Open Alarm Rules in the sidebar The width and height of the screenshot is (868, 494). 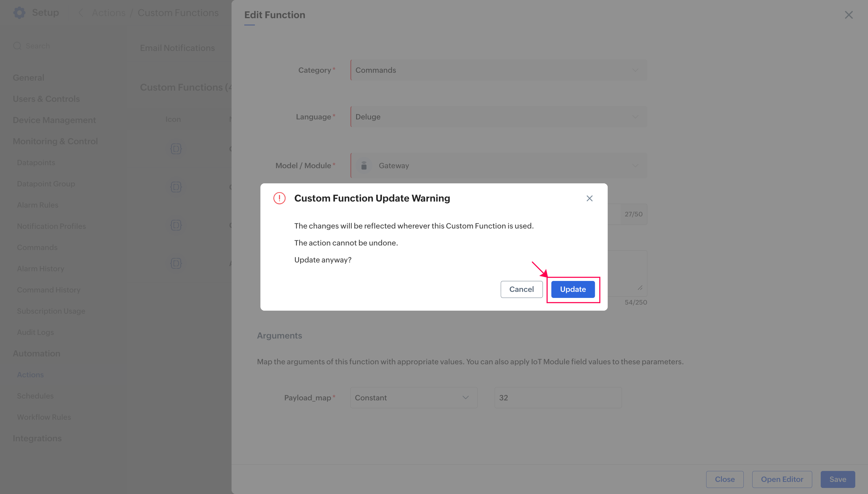point(38,205)
